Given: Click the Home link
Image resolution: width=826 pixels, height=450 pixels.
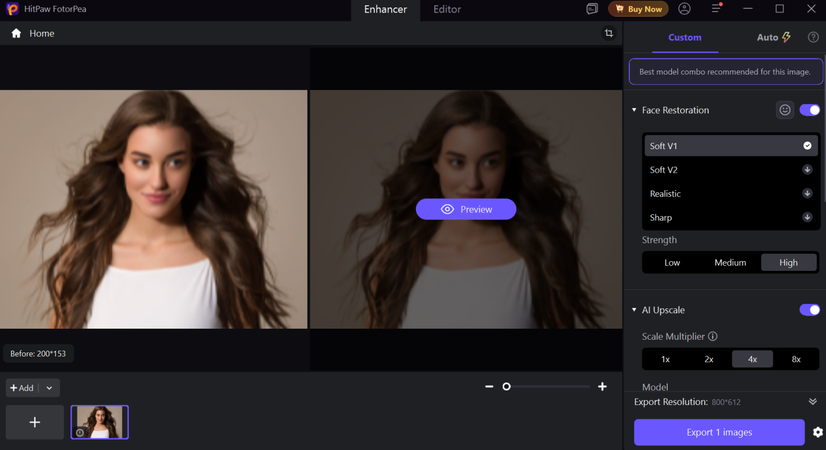Looking at the screenshot, I should tap(42, 33).
